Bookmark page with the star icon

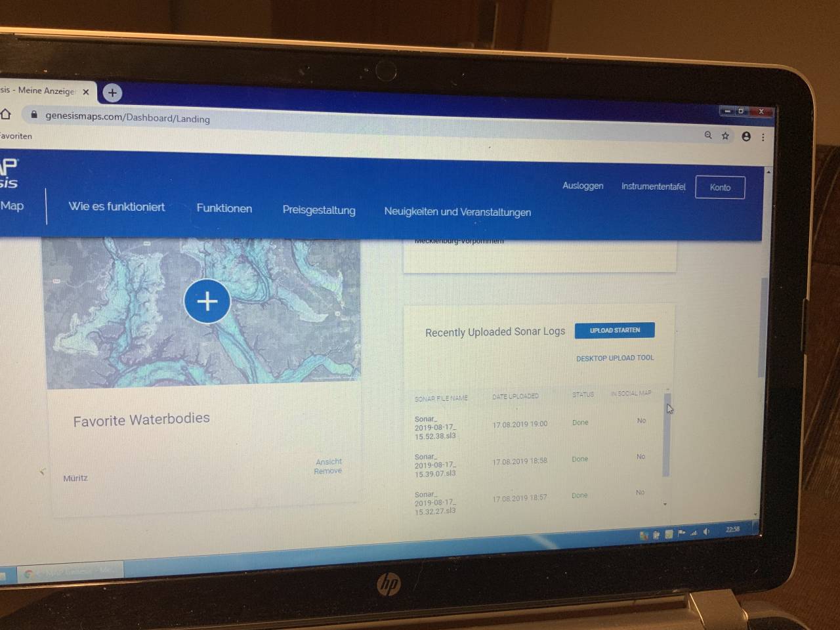tap(725, 136)
